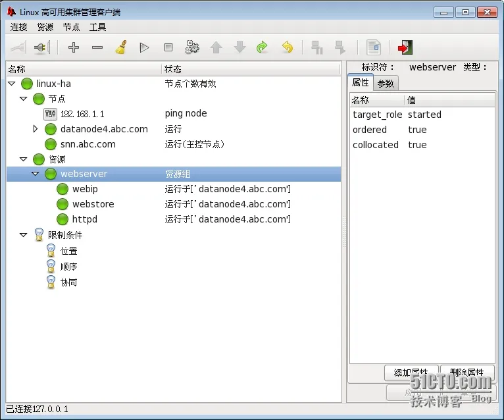Click the vertical splitter handle between panes
Viewport: 504px width, 420px height.
point(344,232)
